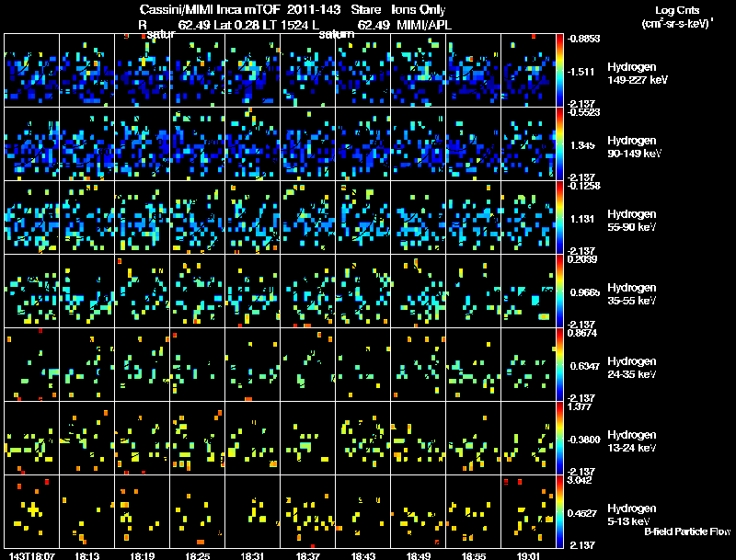
Task: Open the 35-55 keV panel at 18:37
Action: (308, 291)
